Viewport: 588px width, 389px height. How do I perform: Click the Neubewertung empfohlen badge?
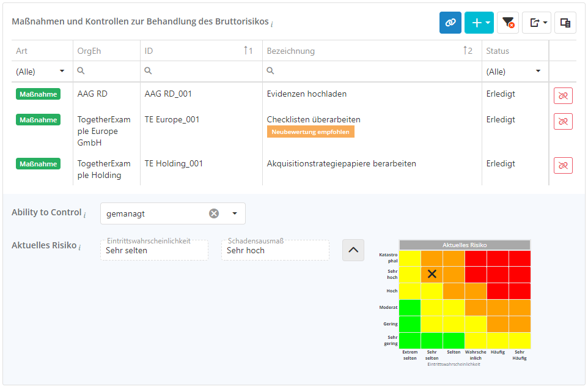[x=311, y=132]
